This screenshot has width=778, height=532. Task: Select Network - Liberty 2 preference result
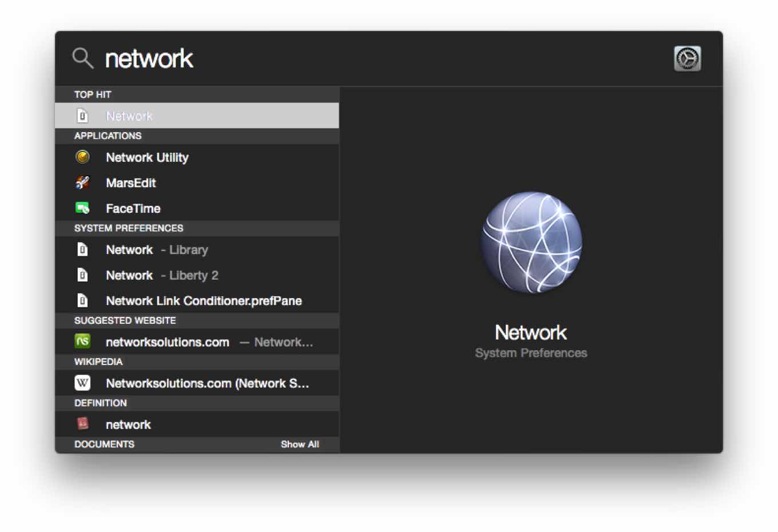pyautogui.click(x=197, y=275)
